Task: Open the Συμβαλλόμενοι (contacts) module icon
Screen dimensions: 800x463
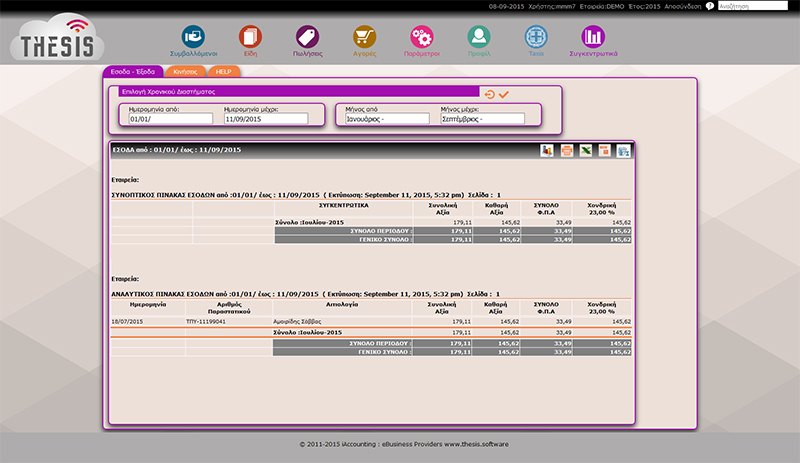Action: pos(193,37)
